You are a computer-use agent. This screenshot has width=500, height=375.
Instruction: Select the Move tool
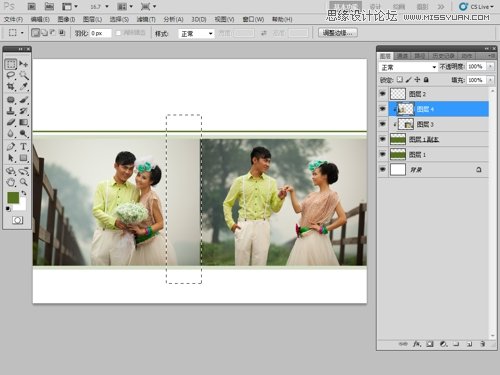[x=24, y=64]
